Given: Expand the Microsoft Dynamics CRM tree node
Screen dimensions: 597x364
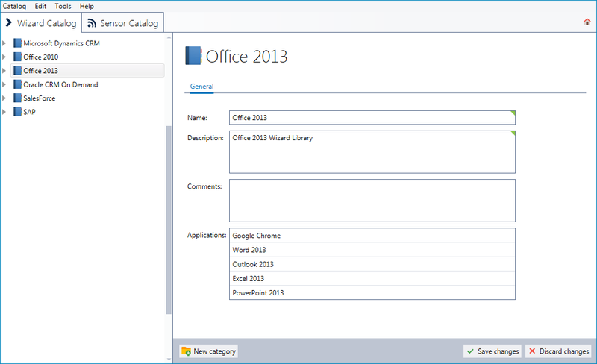Looking at the screenshot, I should (4, 43).
